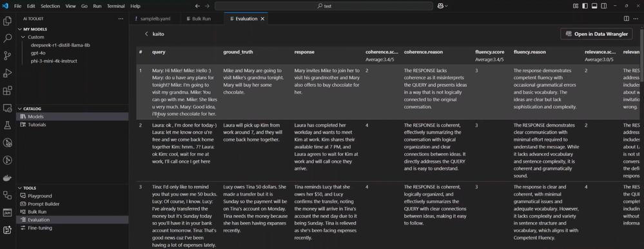Open the Selection menu

pos(50,6)
